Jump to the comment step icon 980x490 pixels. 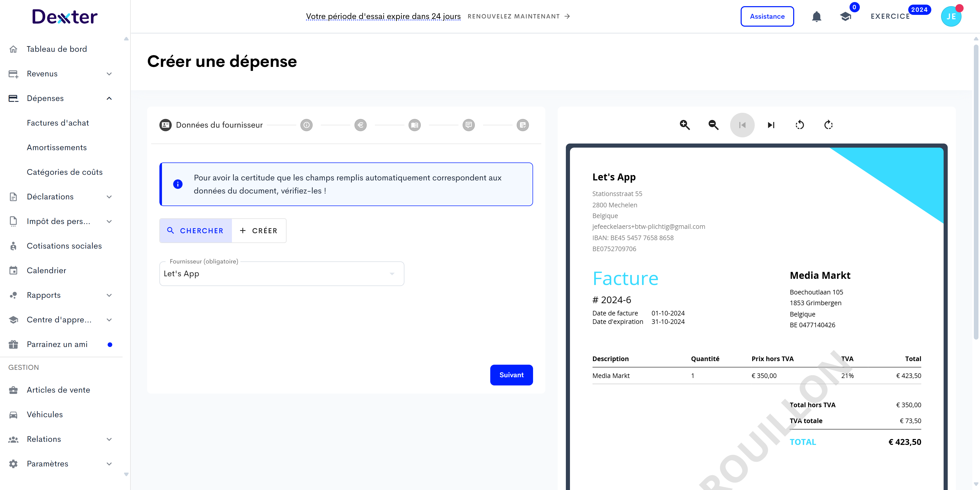coord(469,125)
